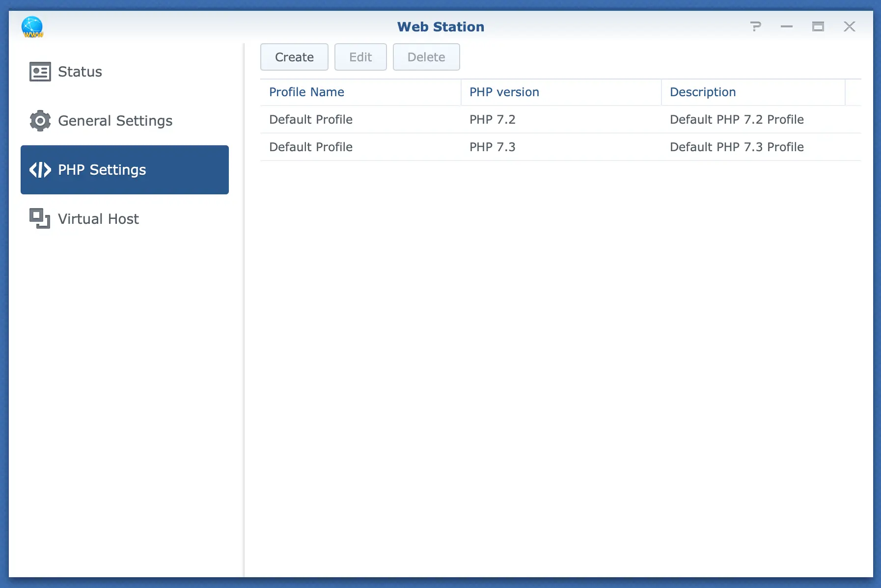881x588 pixels.
Task: Create a new PHP profile
Action: point(294,57)
